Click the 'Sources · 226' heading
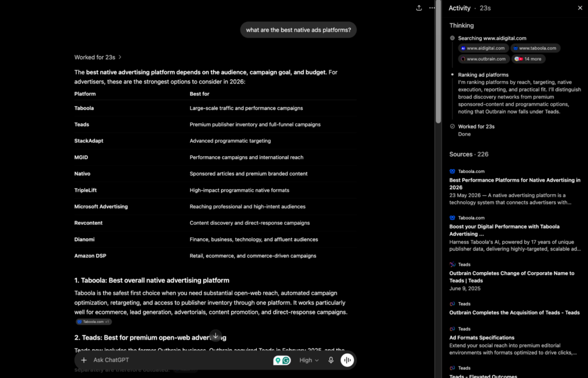Screen dimensions: 588x378 click(x=469, y=154)
